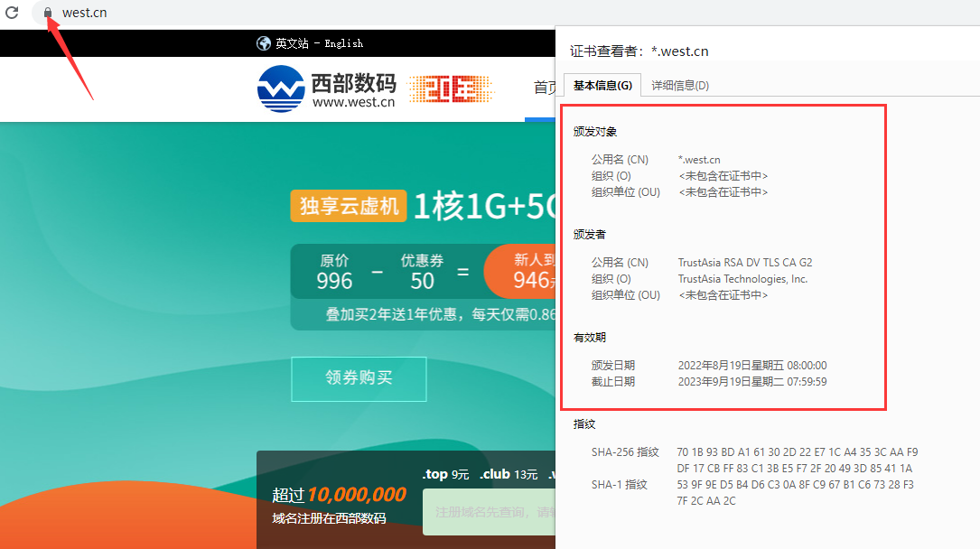Click the SHA-256 fingerprint value

point(797,460)
